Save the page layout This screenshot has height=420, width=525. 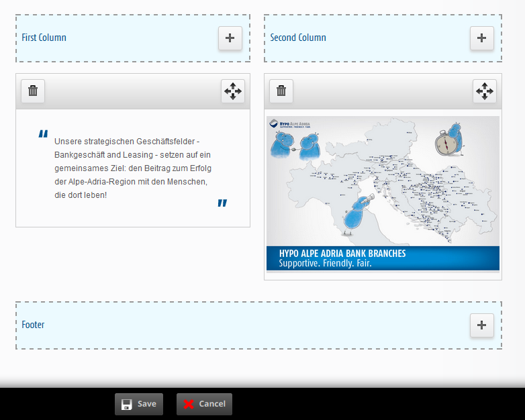[139, 404]
